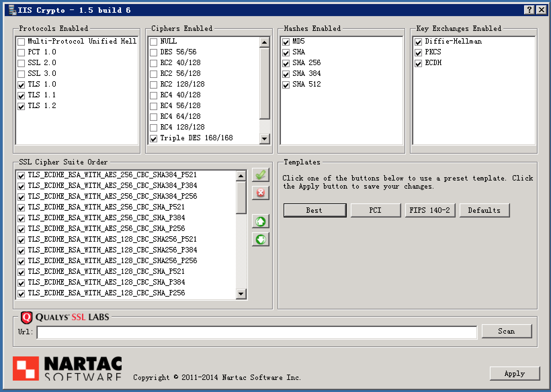The image size is (551, 392).
Task: Toggle RC2 56/128 cipher checkbox
Action: pyautogui.click(x=154, y=74)
